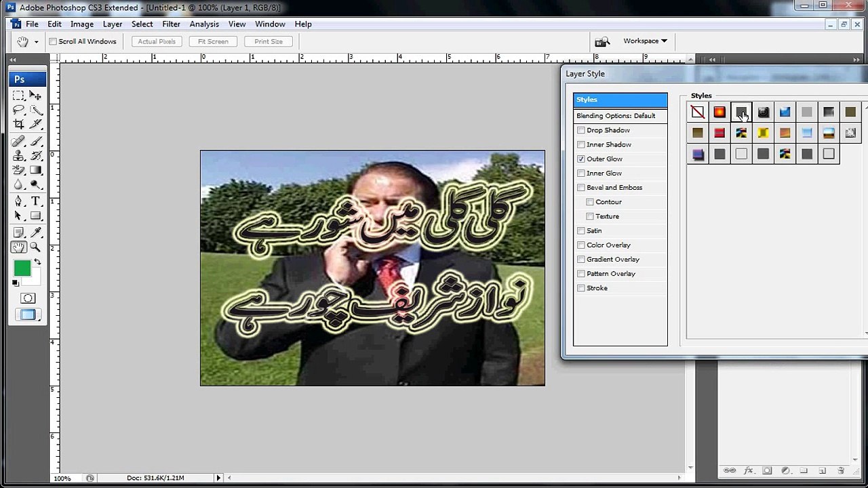Pick the green foreground color swatch
The height and width of the screenshot is (488, 868).
point(22,268)
